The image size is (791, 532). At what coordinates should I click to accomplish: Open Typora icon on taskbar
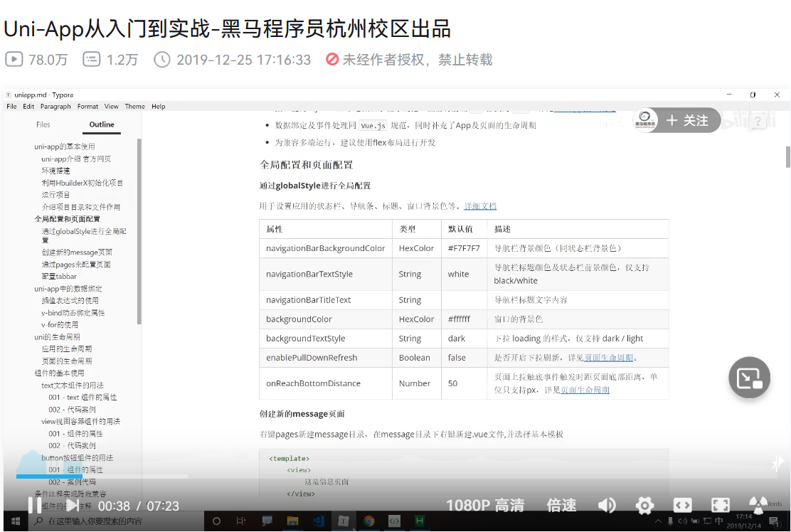pyautogui.click(x=344, y=521)
